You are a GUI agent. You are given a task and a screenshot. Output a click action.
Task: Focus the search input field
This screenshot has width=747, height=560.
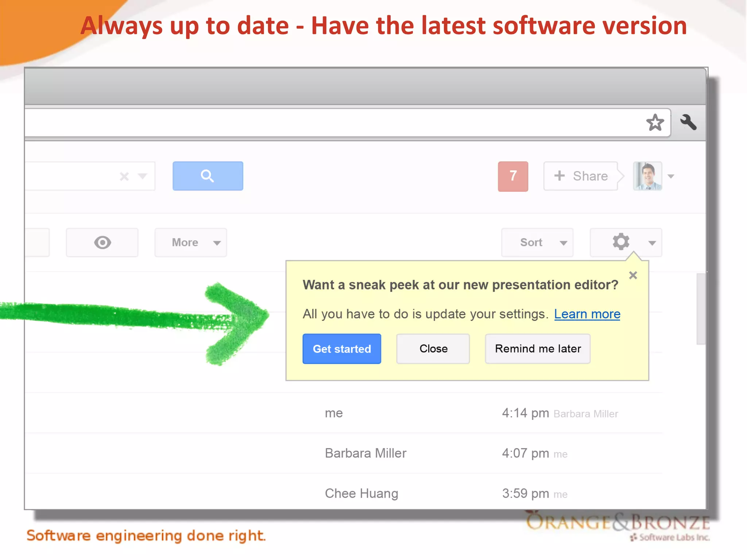click(x=90, y=176)
